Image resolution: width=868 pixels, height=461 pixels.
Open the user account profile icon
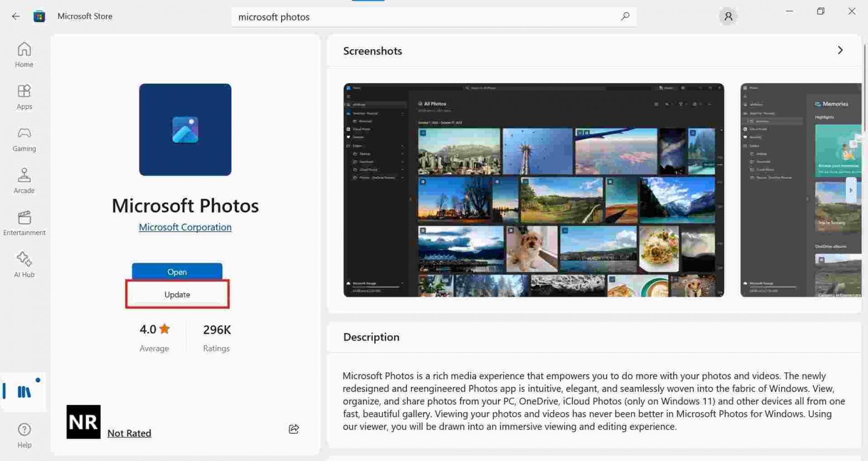tap(728, 17)
